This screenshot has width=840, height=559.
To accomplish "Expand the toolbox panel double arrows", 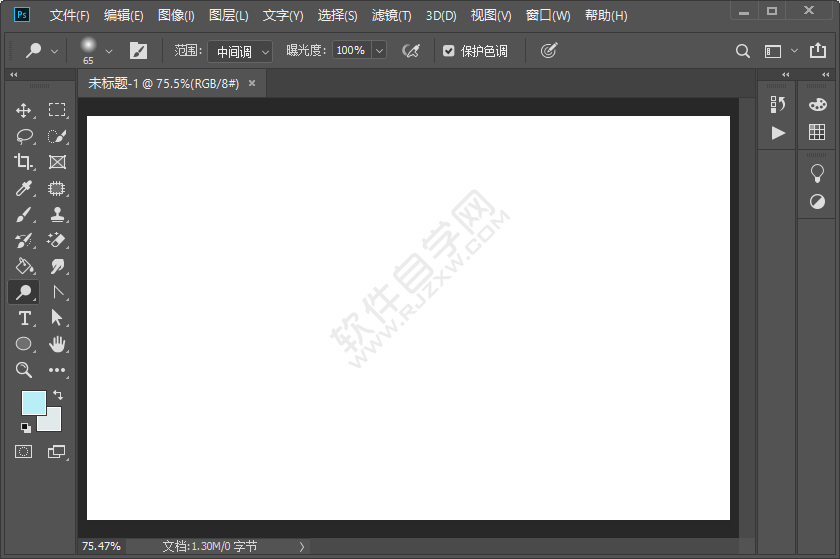I will click(x=14, y=74).
